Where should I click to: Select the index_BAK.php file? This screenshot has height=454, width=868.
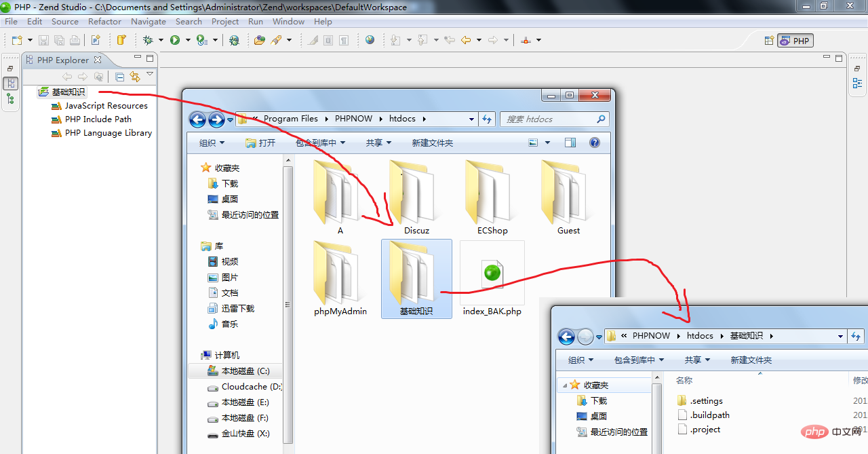coord(492,279)
